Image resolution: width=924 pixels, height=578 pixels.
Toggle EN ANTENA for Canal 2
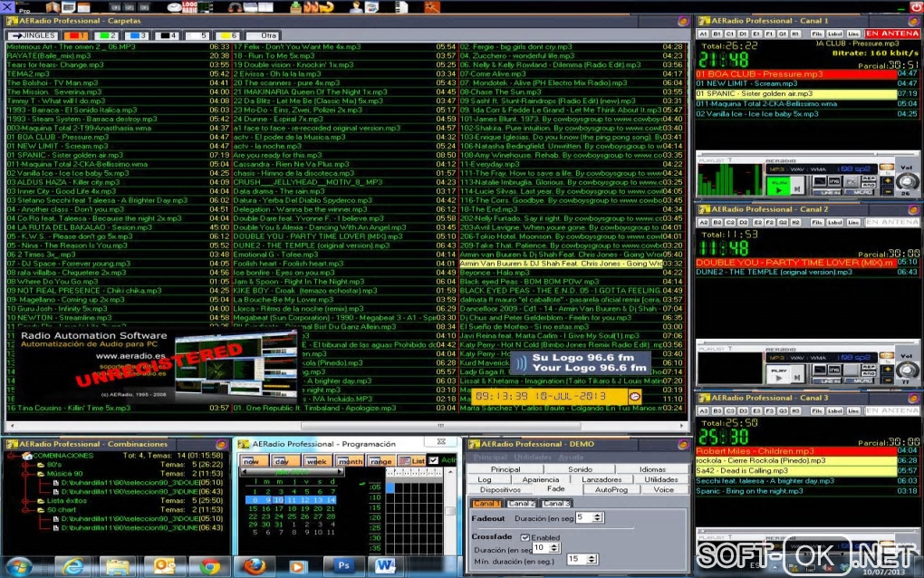click(892, 222)
